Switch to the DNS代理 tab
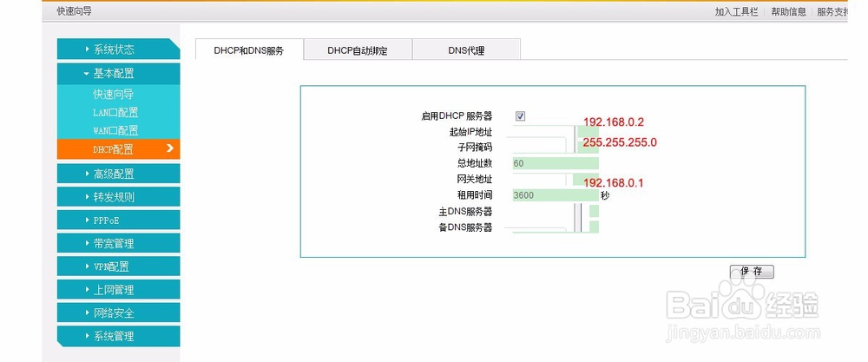The width and height of the screenshot is (868, 362). [466, 50]
